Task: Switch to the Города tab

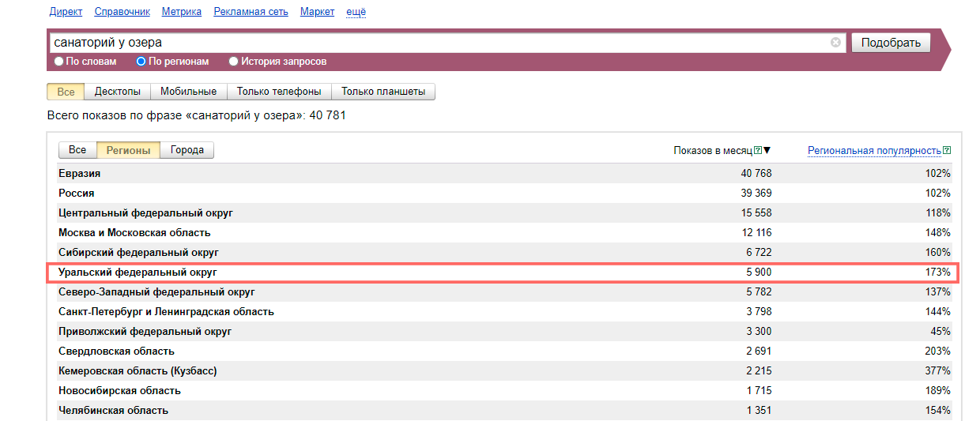Action: tap(187, 150)
